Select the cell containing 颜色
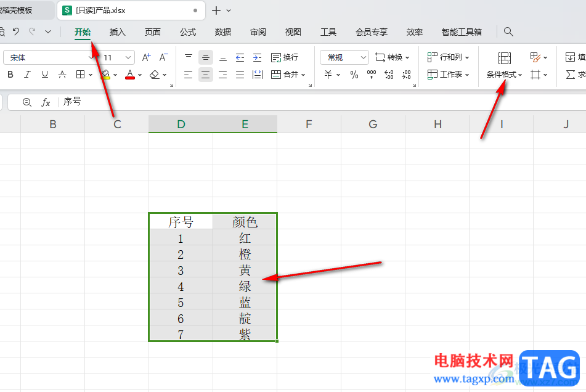The image size is (586, 392). tap(245, 222)
